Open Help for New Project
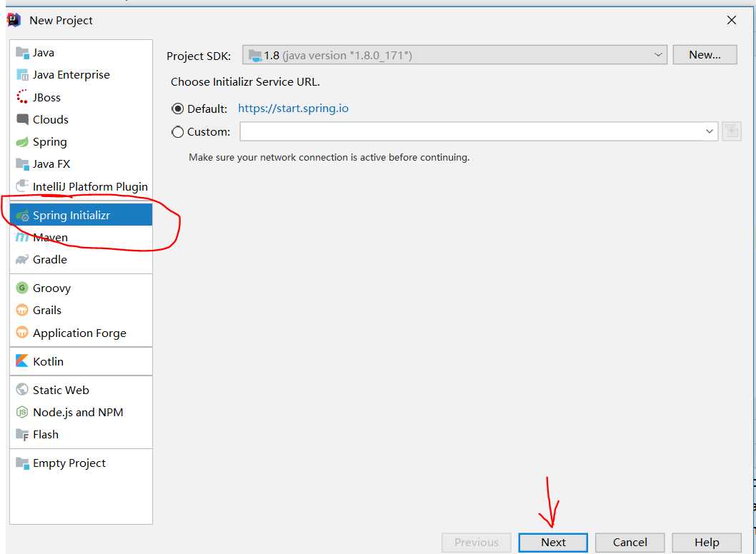 (707, 543)
